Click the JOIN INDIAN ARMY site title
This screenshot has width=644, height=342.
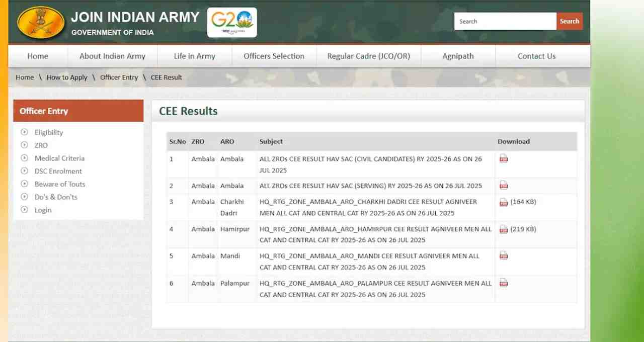[135, 17]
